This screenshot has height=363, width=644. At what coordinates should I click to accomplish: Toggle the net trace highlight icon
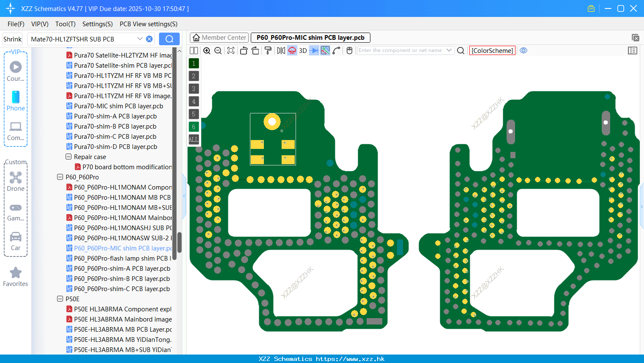coord(325,51)
